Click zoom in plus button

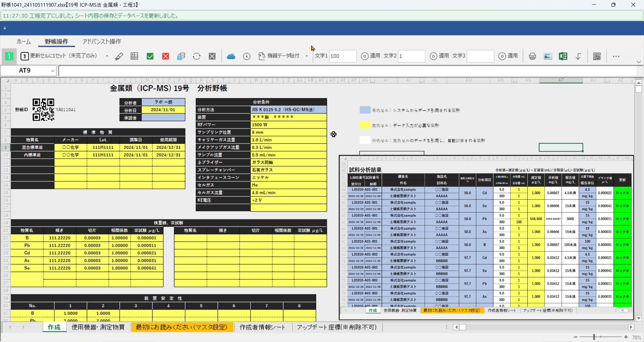click(626, 337)
